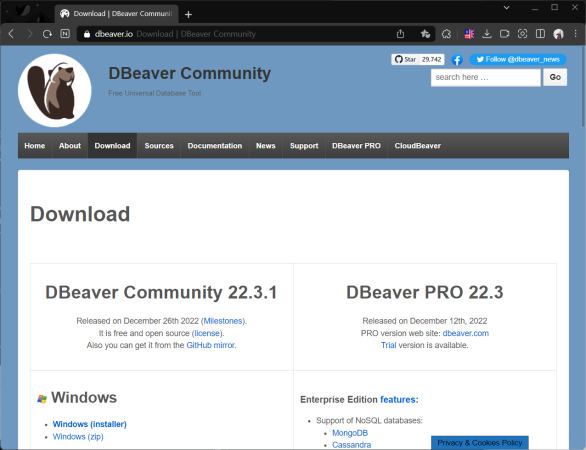Reload the dbeaver.io page
This screenshot has width=586, height=450.
pos(47,34)
